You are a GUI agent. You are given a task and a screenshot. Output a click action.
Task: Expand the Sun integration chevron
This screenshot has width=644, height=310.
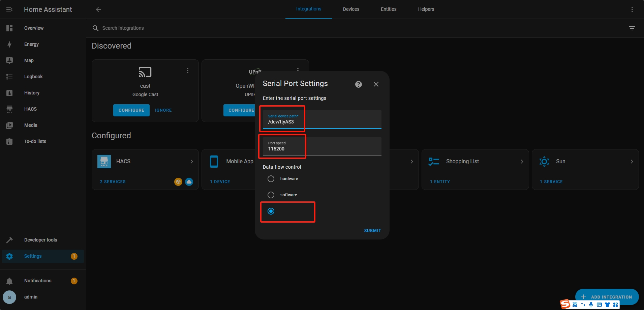click(x=632, y=162)
